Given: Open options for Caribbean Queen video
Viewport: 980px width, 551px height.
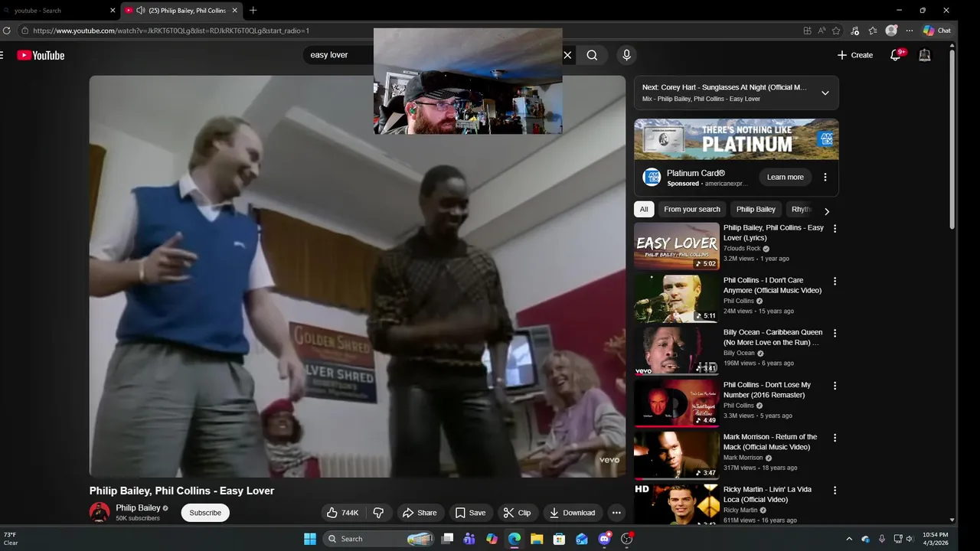Looking at the screenshot, I should coord(835,333).
